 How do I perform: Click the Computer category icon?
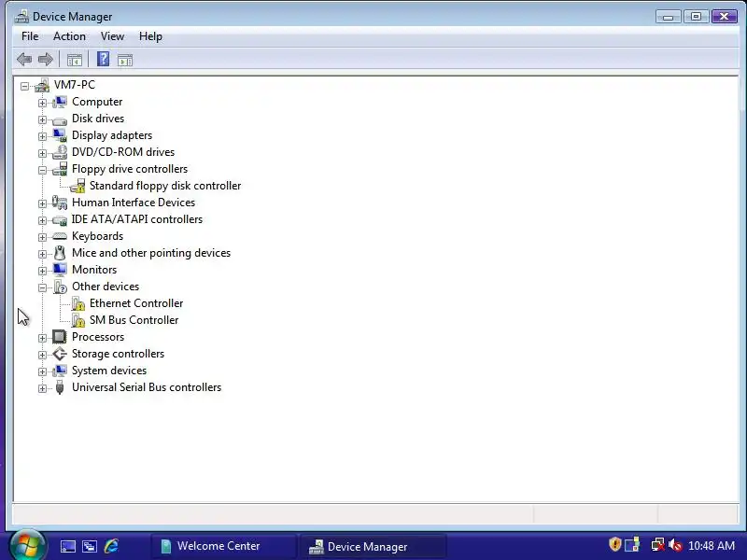tap(60, 102)
